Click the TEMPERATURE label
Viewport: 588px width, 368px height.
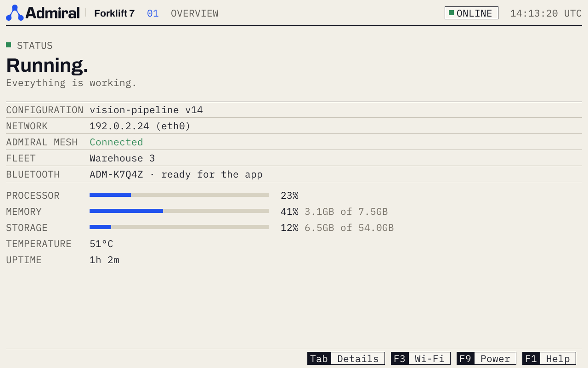tap(39, 244)
